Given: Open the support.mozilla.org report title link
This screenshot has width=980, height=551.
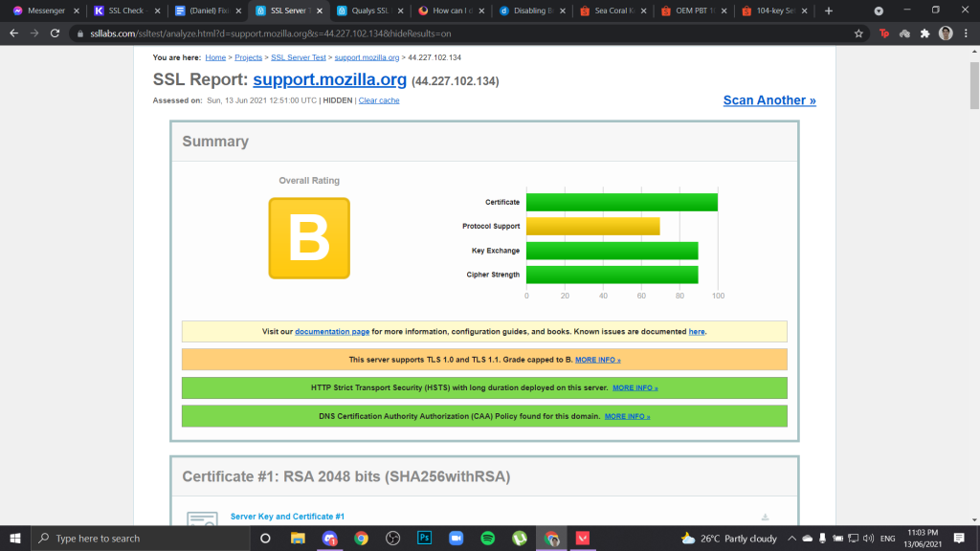Looking at the screenshot, I should pos(329,80).
